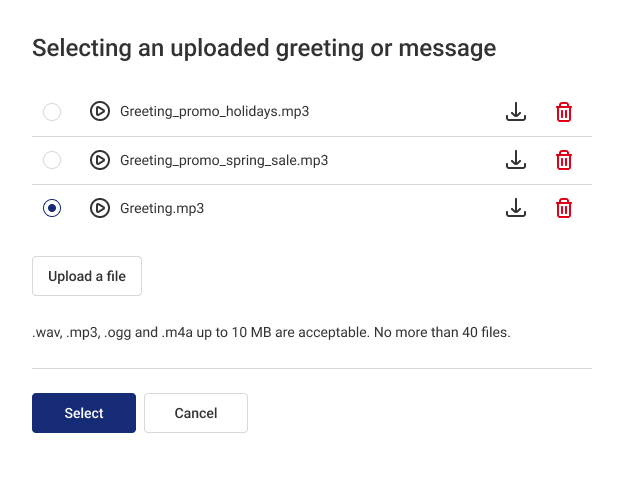
Task: Click the Greeting_promo_holidays.mp3 filename
Action: coord(214,111)
